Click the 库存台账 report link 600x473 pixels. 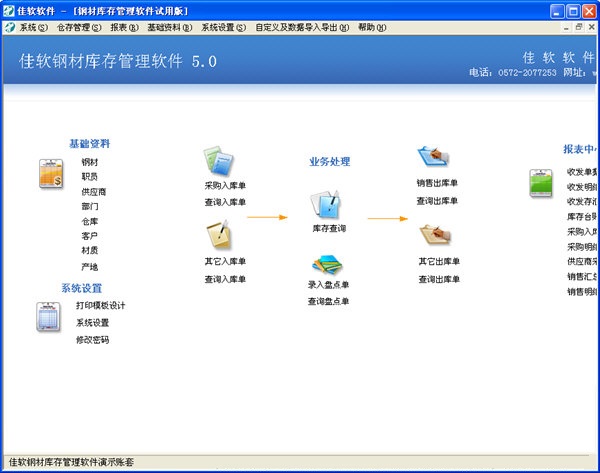(x=582, y=217)
